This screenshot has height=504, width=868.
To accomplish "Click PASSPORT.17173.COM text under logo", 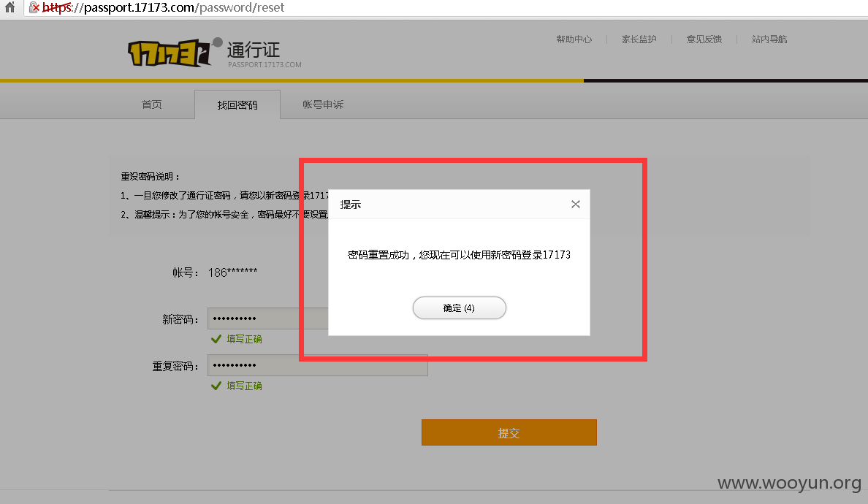I will coord(264,65).
